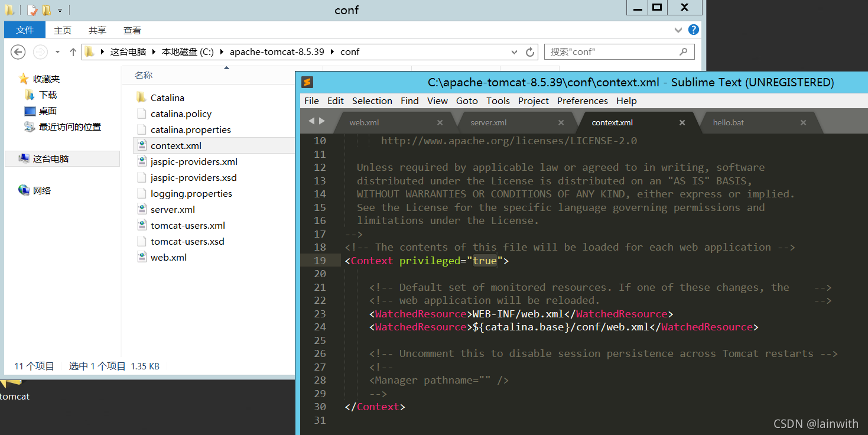Open the Tools menu

(x=498, y=100)
